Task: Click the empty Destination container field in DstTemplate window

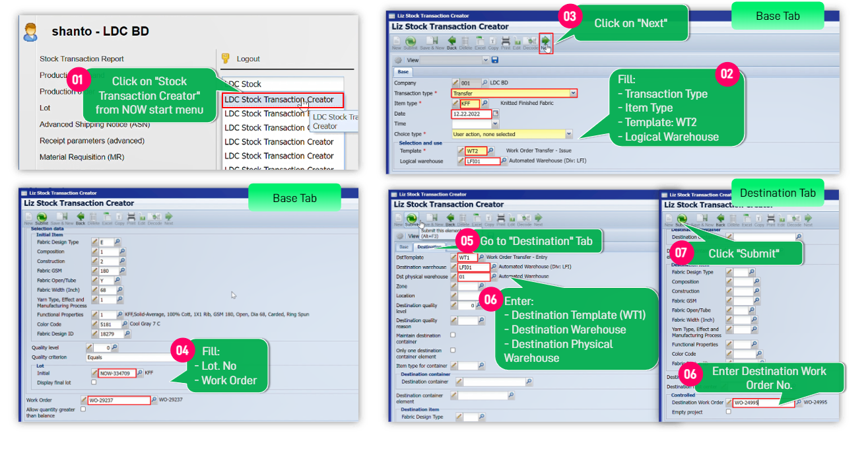Action: click(494, 382)
